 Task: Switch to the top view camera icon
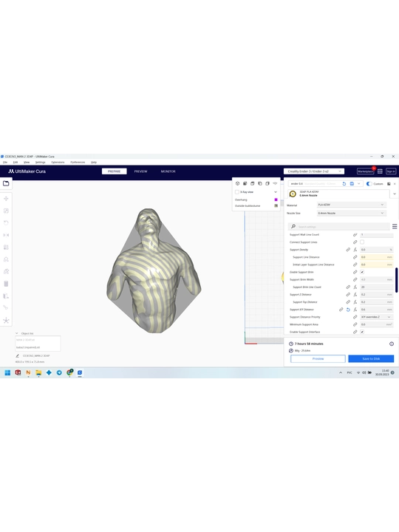[x=253, y=183]
